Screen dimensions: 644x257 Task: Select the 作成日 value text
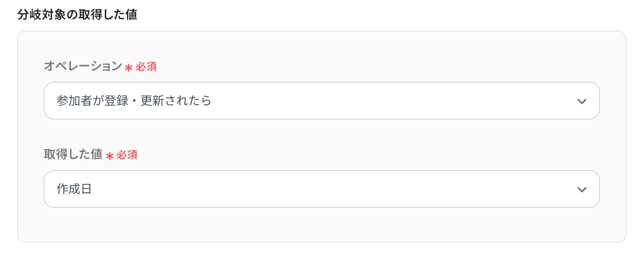tap(74, 189)
